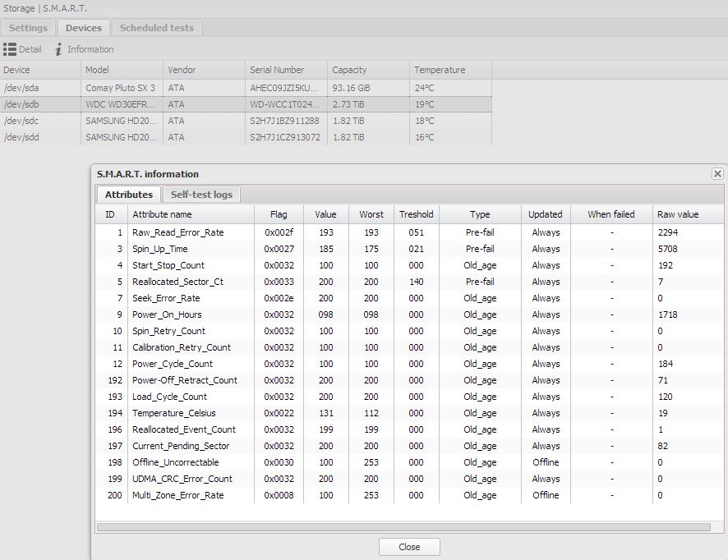Sort attributes by Value column
728x560 pixels.
(326, 214)
